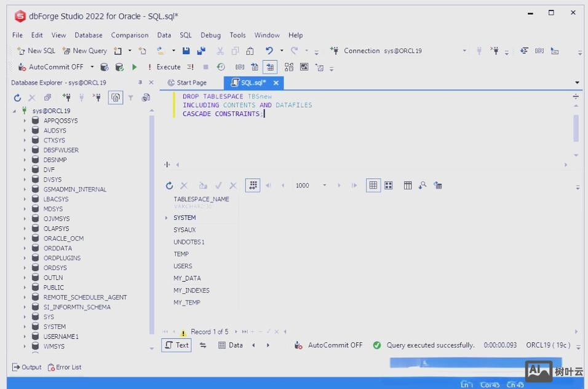The image size is (588, 389).
Task: Run the query with the green Execute arrow
Action: coord(135,67)
